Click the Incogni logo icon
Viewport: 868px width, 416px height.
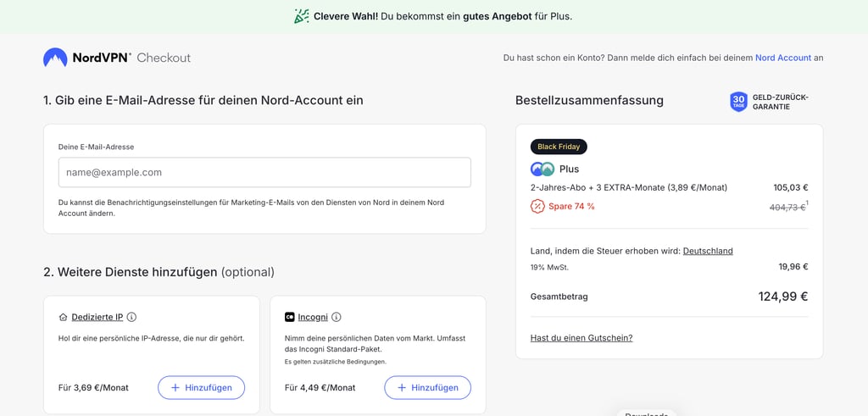point(290,318)
